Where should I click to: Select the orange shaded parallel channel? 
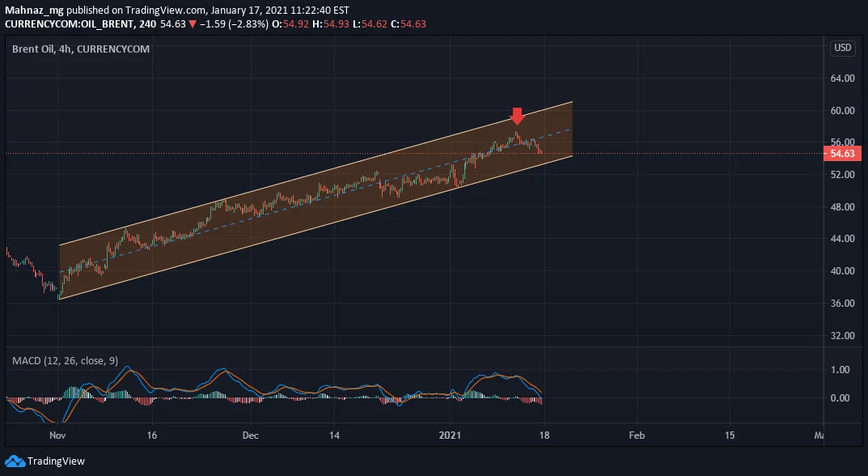click(315, 201)
